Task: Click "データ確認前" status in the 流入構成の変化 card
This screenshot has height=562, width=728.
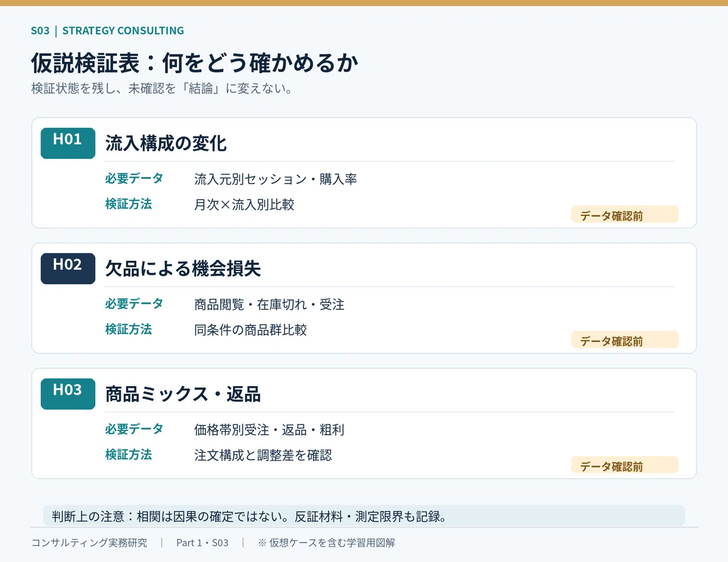Action: pos(624,215)
